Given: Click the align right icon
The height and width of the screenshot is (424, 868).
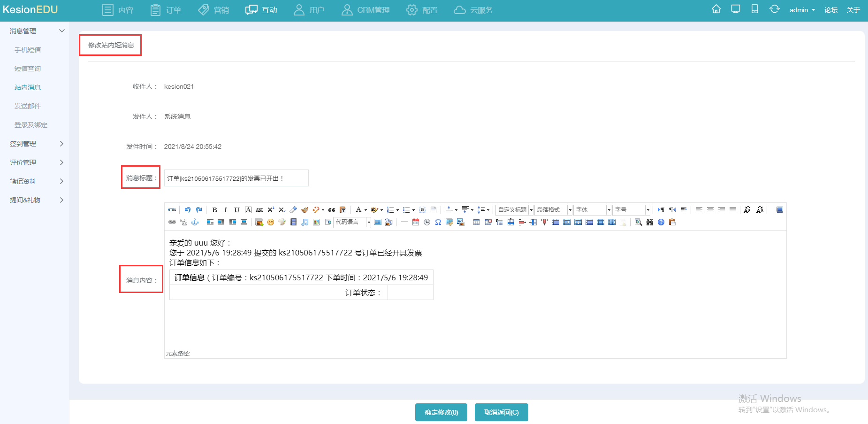Looking at the screenshot, I should (x=722, y=210).
